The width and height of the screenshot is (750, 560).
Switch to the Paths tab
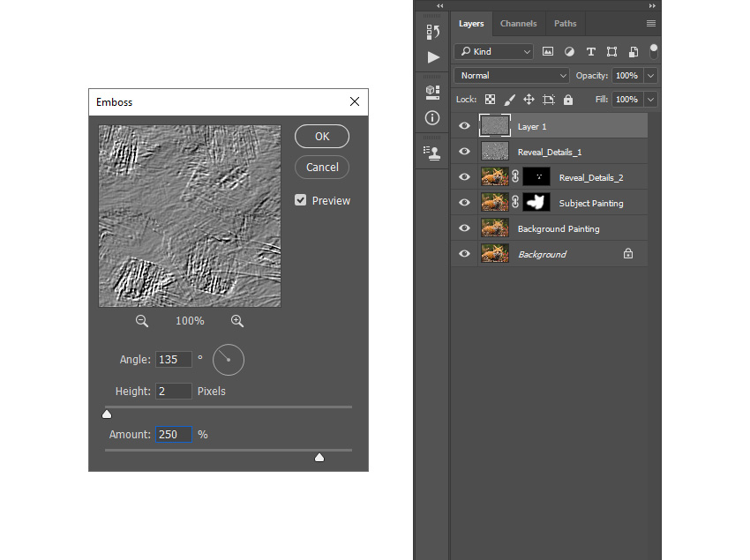(x=565, y=24)
